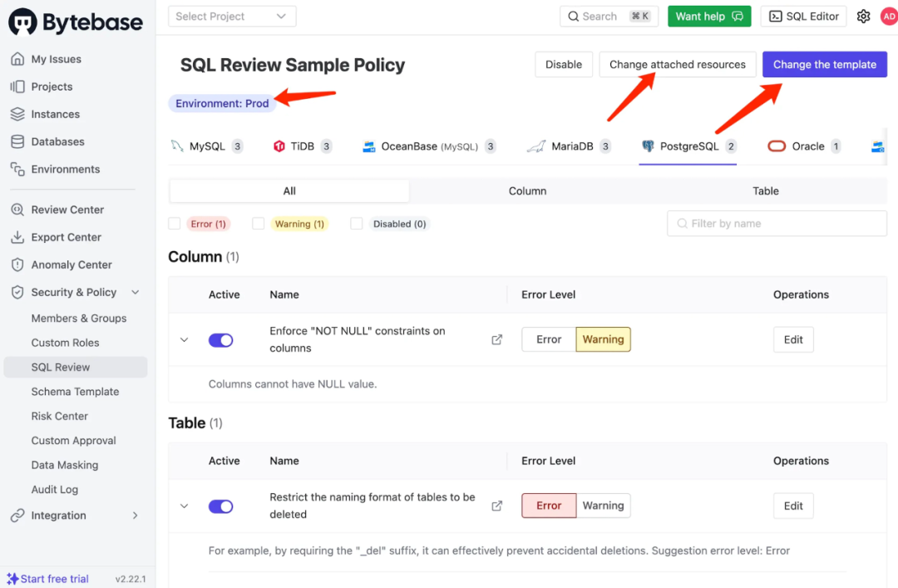Edit the NOT NULL constraints rule
Image resolution: width=898 pixels, height=588 pixels.
pyautogui.click(x=793, y=339)
